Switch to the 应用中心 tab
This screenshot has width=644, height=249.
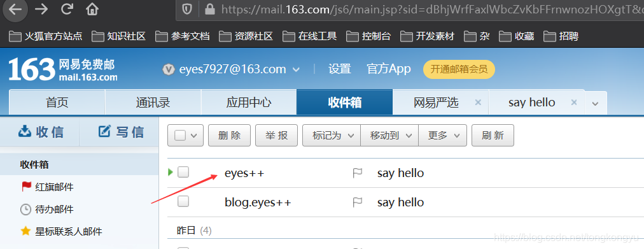click(249, 103)
